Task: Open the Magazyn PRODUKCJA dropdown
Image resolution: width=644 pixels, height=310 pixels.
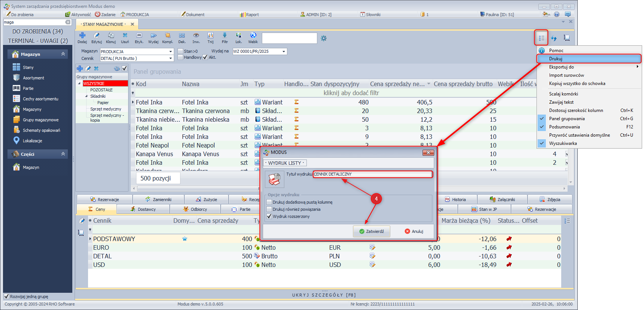Action: pos(170,52)
